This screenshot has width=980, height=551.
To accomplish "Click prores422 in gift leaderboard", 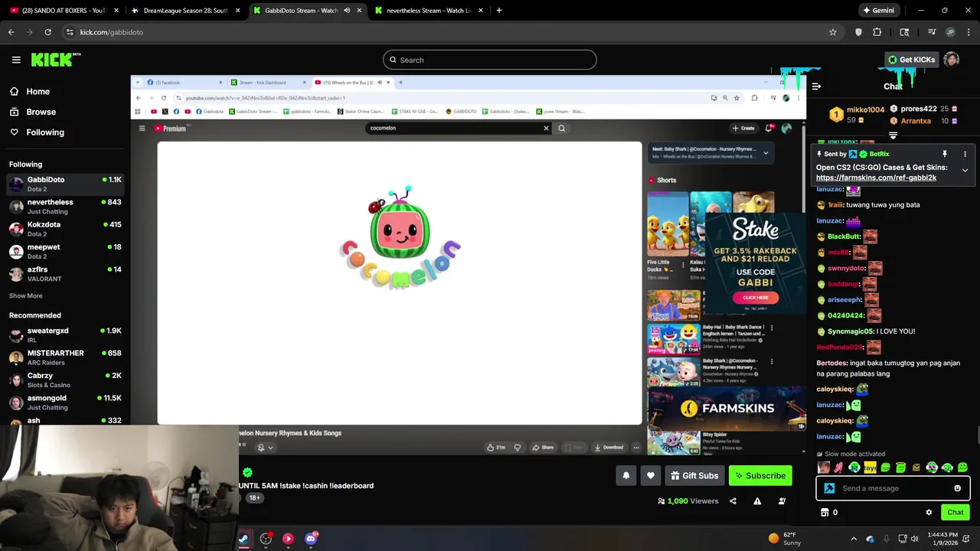I will tap(919, 109).
